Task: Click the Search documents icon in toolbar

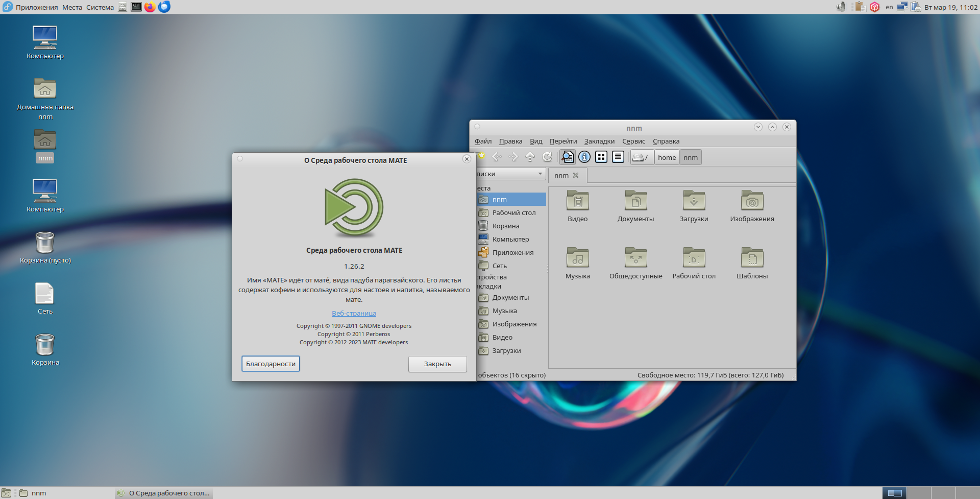Action: [567, 157]
